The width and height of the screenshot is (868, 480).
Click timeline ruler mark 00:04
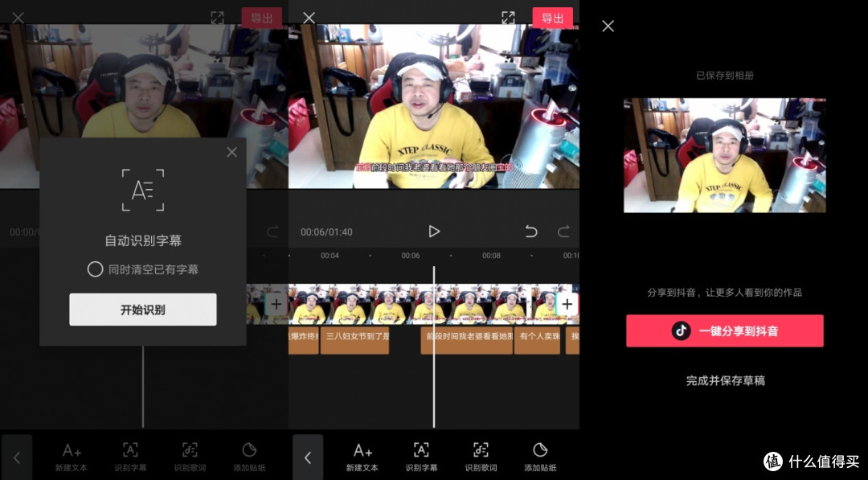click(x=330, y=256)
